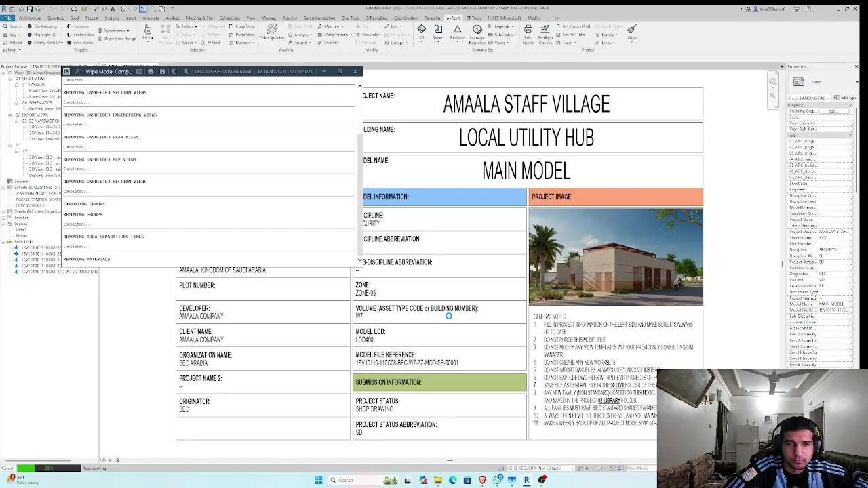Toggle Tab Coloring
868x488 pixels.
point(43,26)
